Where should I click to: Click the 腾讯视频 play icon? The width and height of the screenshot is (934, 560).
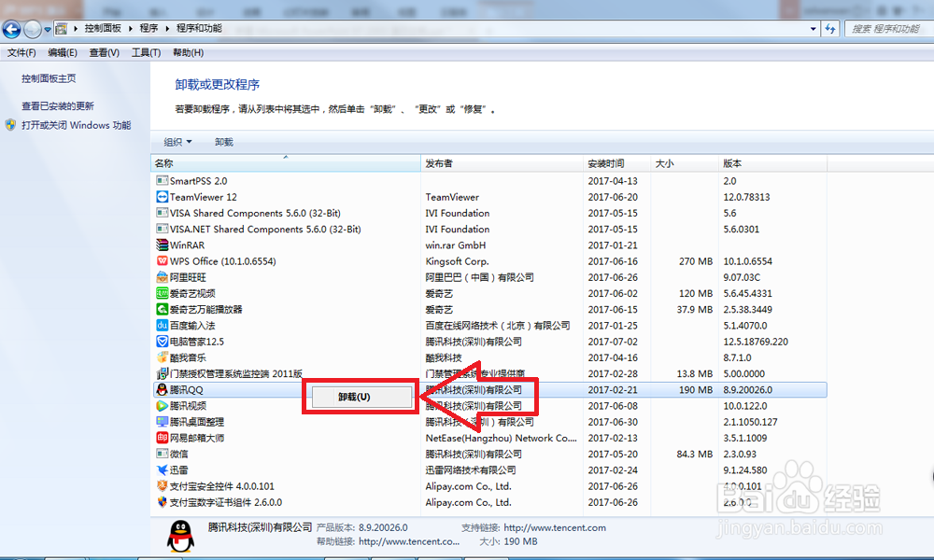click(x=162, y=406)
